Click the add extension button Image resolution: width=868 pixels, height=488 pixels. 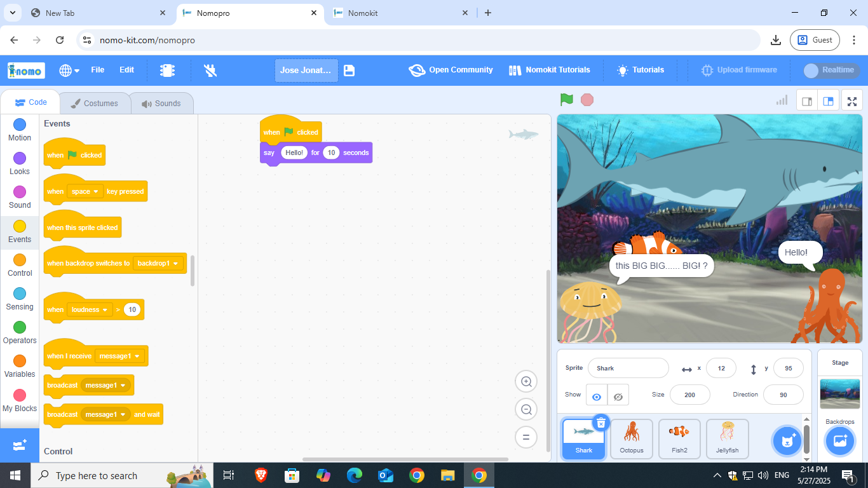pyautogui.click(x=20, y=445)
